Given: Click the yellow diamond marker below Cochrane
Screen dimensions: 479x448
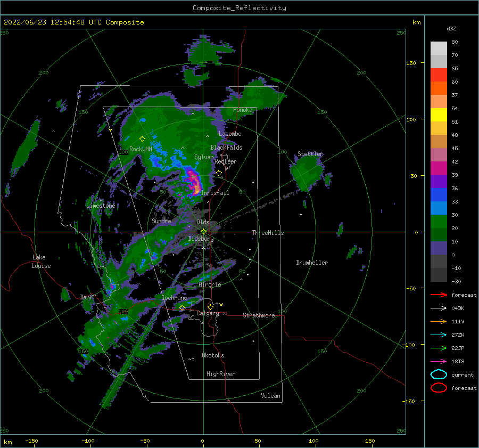Looking at the screenshot, I should click(x=182, y=308).
